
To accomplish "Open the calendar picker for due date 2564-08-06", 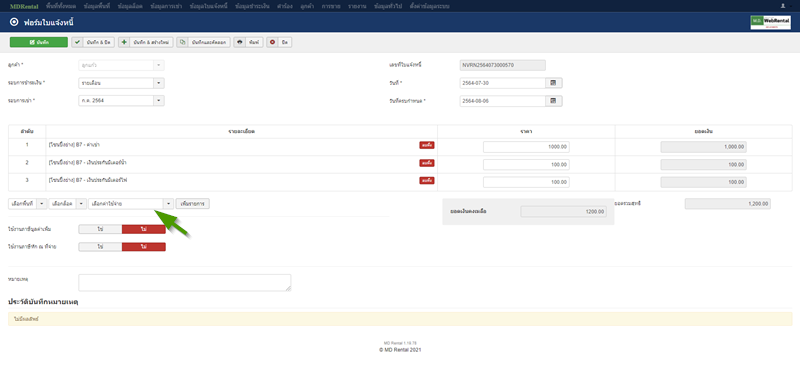I will (554, 101).
